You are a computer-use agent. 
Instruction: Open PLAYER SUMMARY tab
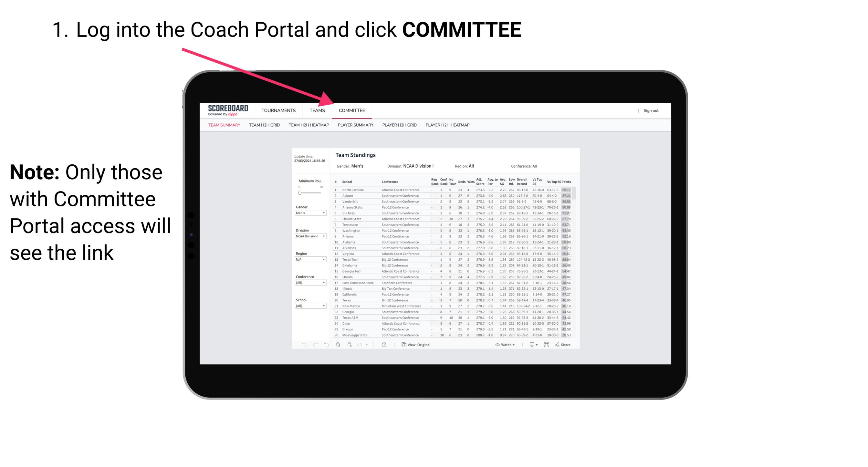coord(355,126)
